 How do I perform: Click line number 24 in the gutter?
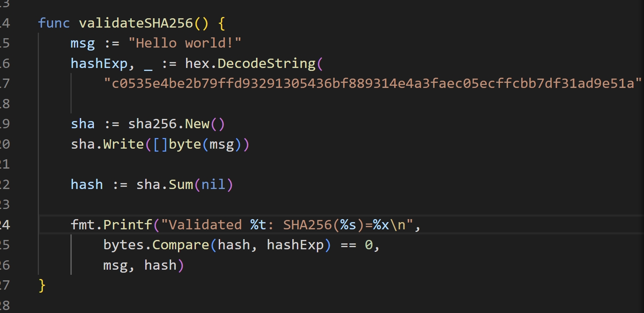click(x=6, y=224)
